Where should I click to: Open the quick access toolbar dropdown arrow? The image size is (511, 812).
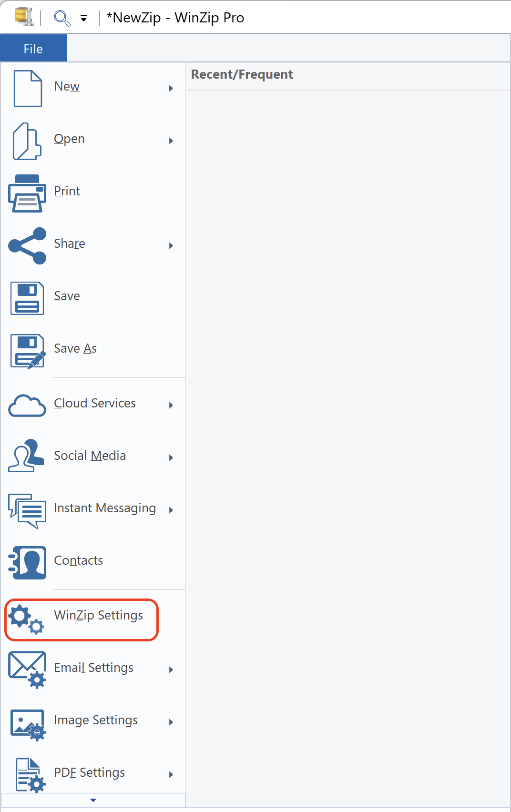click(x=84, y=19)
